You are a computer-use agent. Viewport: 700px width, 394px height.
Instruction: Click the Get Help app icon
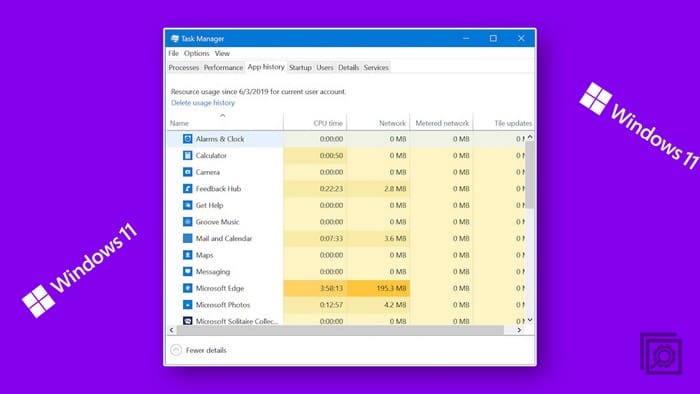[x=188, y=205]
